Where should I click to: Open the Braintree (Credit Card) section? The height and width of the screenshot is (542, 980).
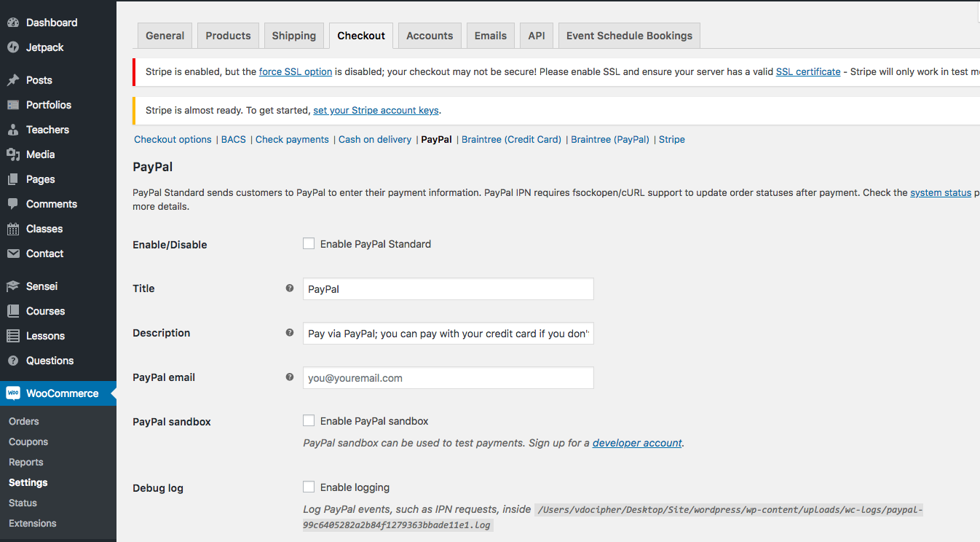point(512,140)
